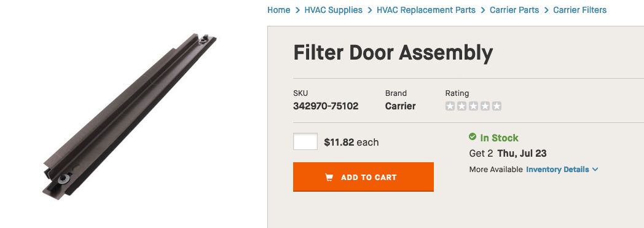Viewport: 644px width, 228px height.
Task: Navigate to Carrier Filters breadcrumb
Action: [579, 10]
